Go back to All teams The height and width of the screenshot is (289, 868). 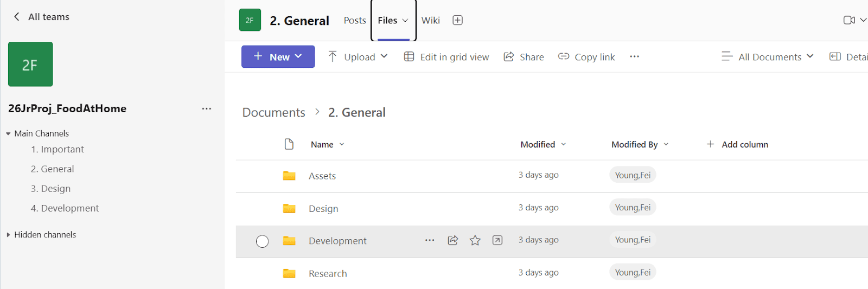point(41,17)
